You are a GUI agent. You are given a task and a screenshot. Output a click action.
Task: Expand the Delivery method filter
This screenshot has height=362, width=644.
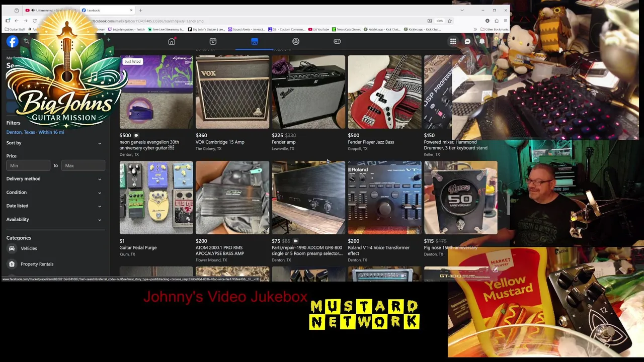[54, 178]
